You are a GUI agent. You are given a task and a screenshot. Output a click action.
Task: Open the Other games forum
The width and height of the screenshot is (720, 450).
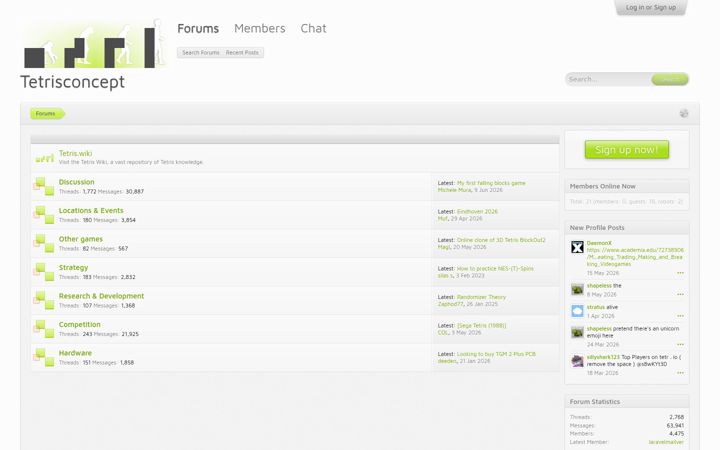coord(81,239)
